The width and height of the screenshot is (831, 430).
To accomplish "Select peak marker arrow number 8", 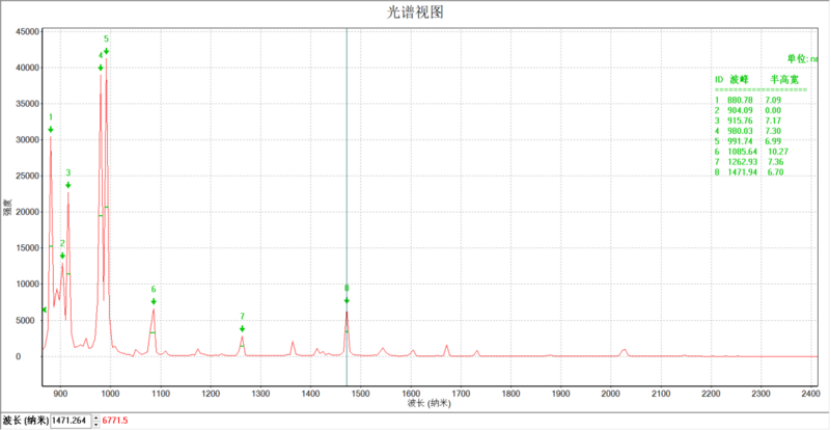I will pos(347,301).
